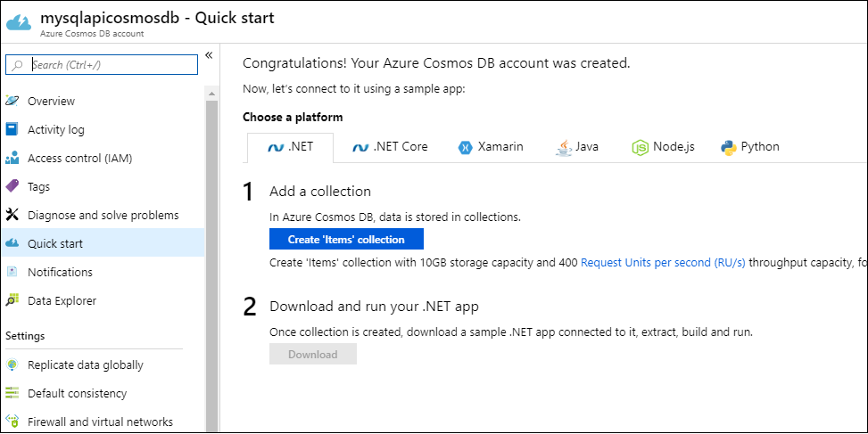Click the Data Explorer icon
The image size is (868, 434).
point(12,300)
